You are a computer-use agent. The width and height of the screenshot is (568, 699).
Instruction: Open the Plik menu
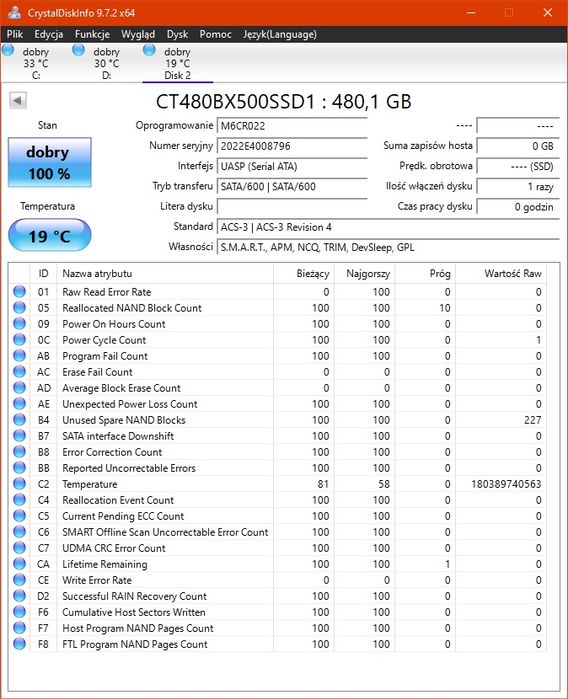(x=15, y=34)
